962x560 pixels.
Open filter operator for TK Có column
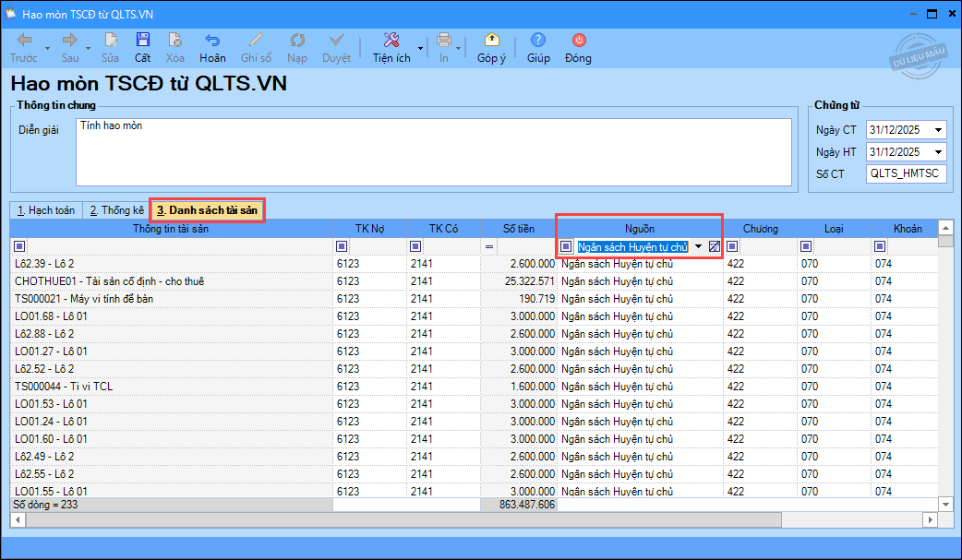[415, 246]
